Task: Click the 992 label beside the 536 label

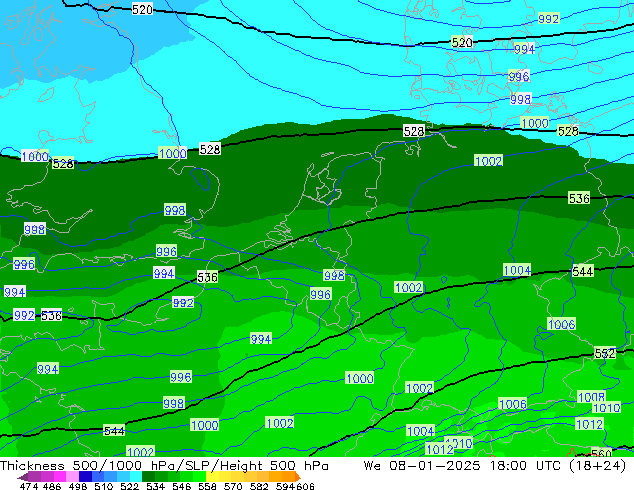Action: pyautogui.click(x=24, y=315)
